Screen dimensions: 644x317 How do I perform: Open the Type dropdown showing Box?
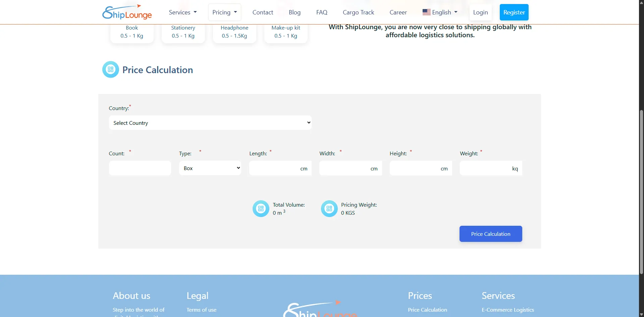coord(210,168)
